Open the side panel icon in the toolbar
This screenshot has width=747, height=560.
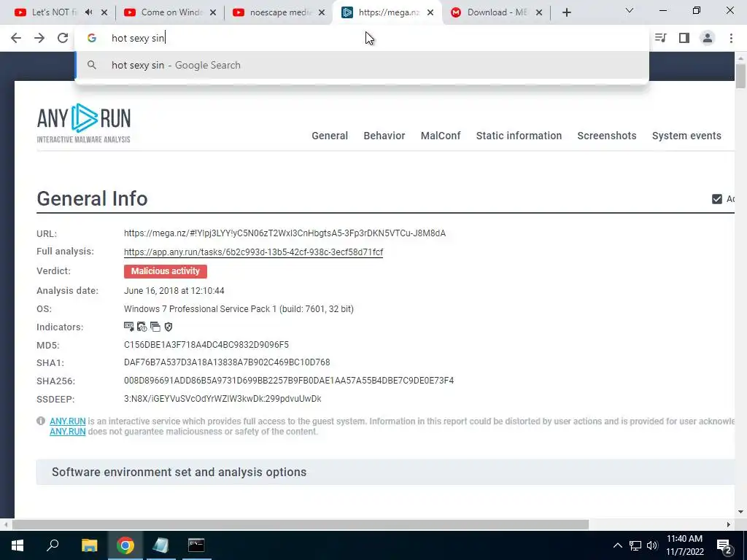[x=684, y=38]
